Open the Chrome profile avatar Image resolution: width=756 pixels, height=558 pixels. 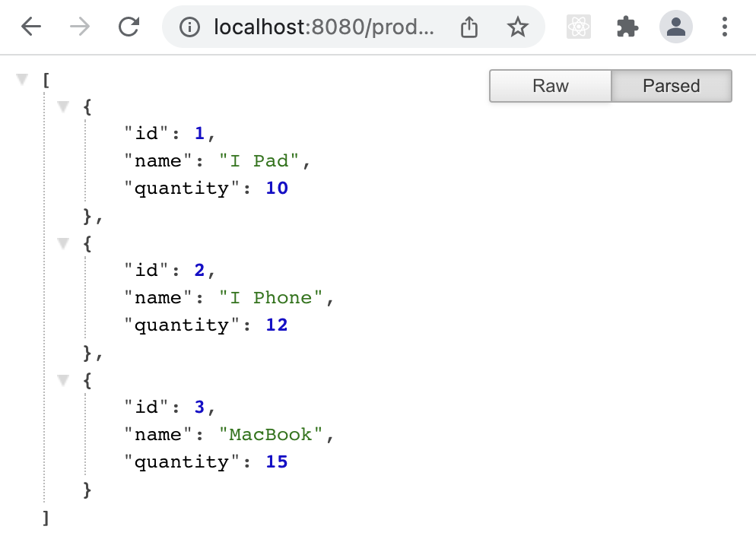click(x=676, y=27)
